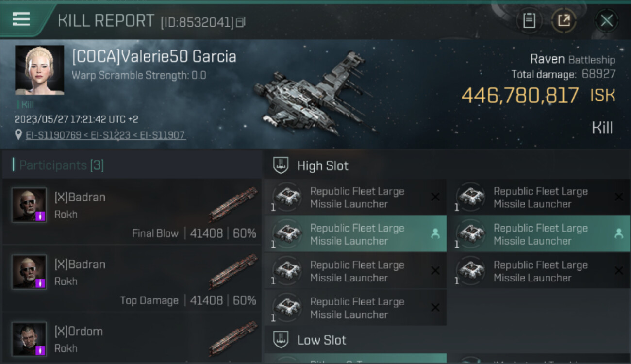Click the Rokh ship icon beside Ordom
The image size is (631, 364).
pos(233,339)
